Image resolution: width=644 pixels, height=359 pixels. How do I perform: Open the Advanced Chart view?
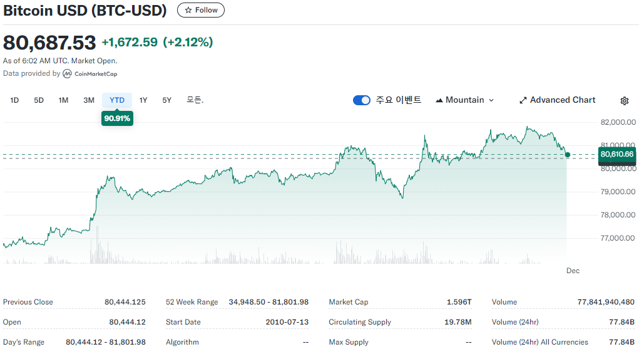pyautogui.click(x=558, y=100)
